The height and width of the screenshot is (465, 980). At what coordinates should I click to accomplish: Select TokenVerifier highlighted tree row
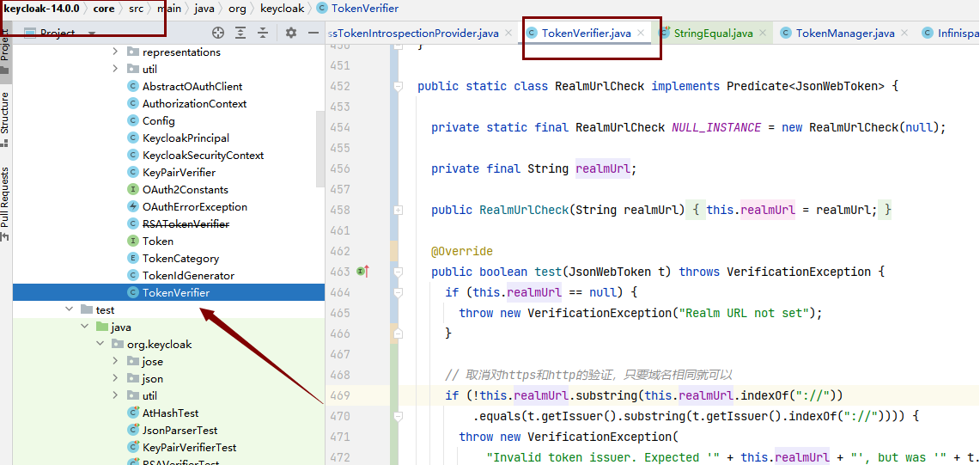(x=168, y=292)
